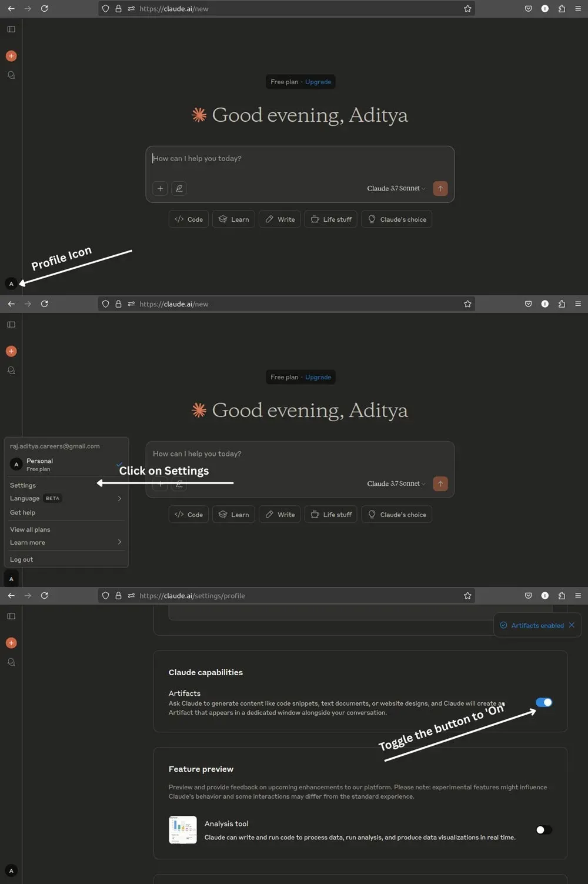Click the address bar showing claude.ai/settings/profile
The image size is (588, 884).
[286, 595]
